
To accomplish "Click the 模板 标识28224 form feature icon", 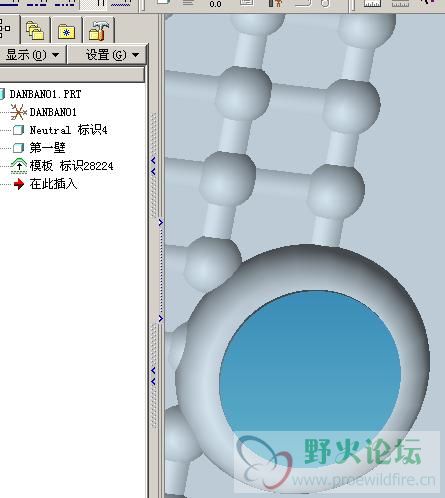I will 19,166.
